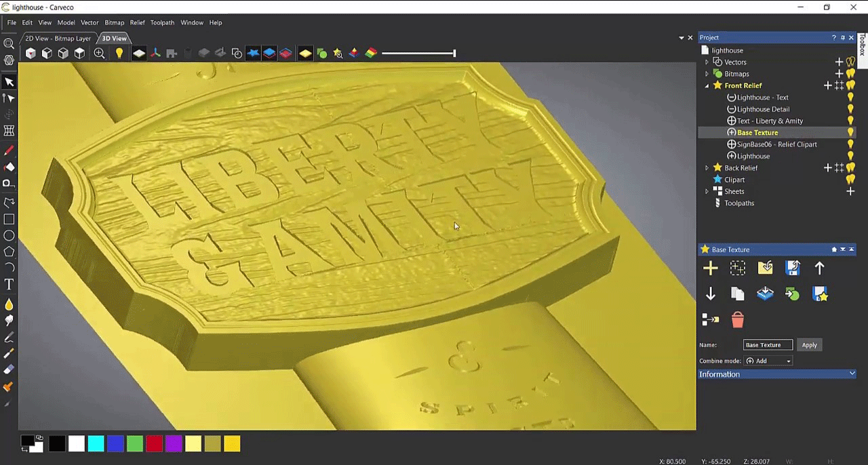Click the layer Name input field
Image resolution: width=868 pixels, height=465 pixels.
click(x=767, y=345)
